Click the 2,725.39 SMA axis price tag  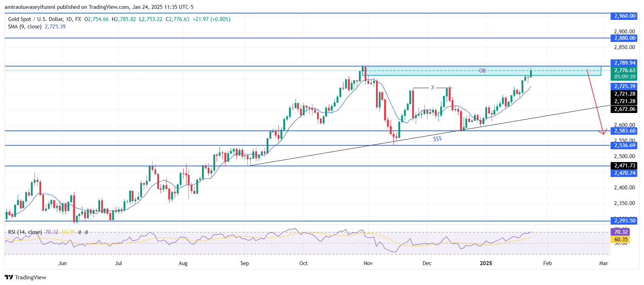(x=624, y=86)
